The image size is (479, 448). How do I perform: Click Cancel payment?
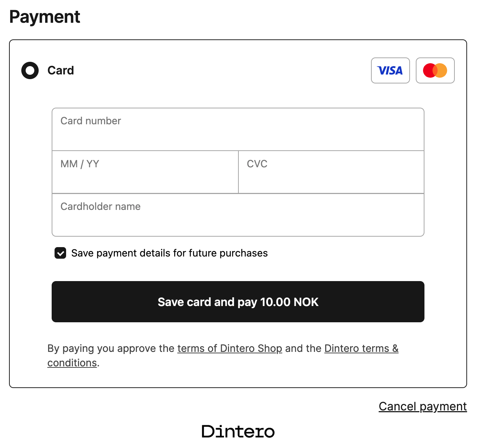pos(423,406)
